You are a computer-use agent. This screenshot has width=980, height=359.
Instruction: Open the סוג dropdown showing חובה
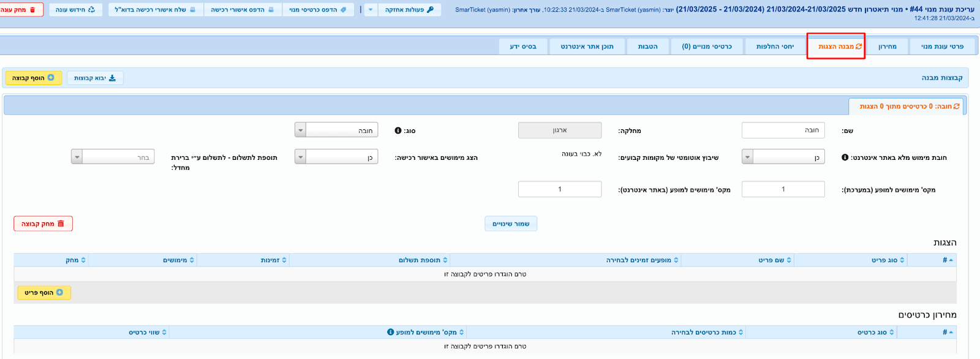click(336, 130)
